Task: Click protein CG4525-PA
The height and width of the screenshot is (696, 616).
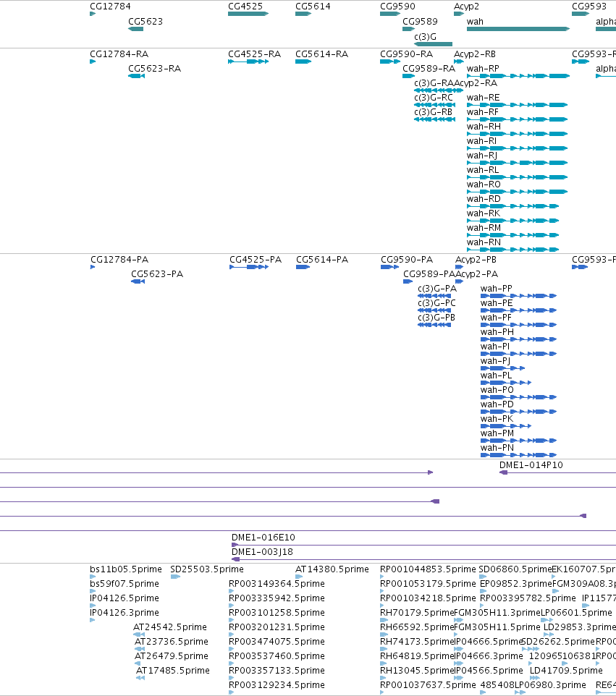Action: pyautogui.click(x=256, y=260)
